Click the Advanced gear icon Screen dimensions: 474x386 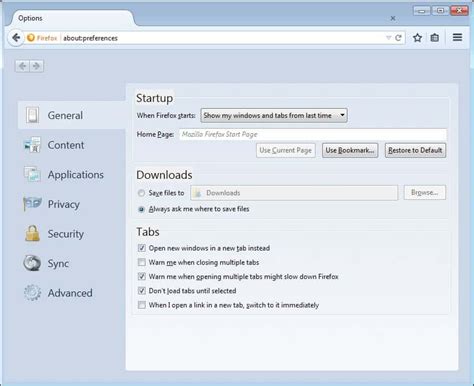pyautogui.click(x=32, y=293)
